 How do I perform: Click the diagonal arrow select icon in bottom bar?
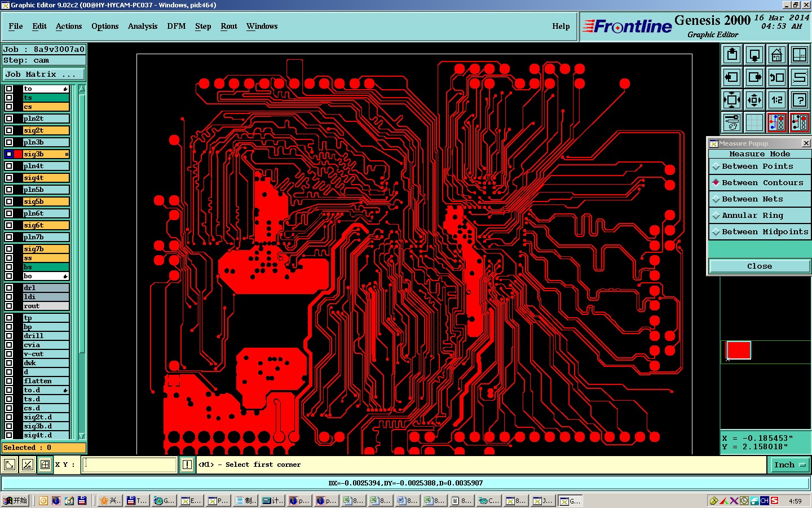pyautogui.click(x=10, y=465)
